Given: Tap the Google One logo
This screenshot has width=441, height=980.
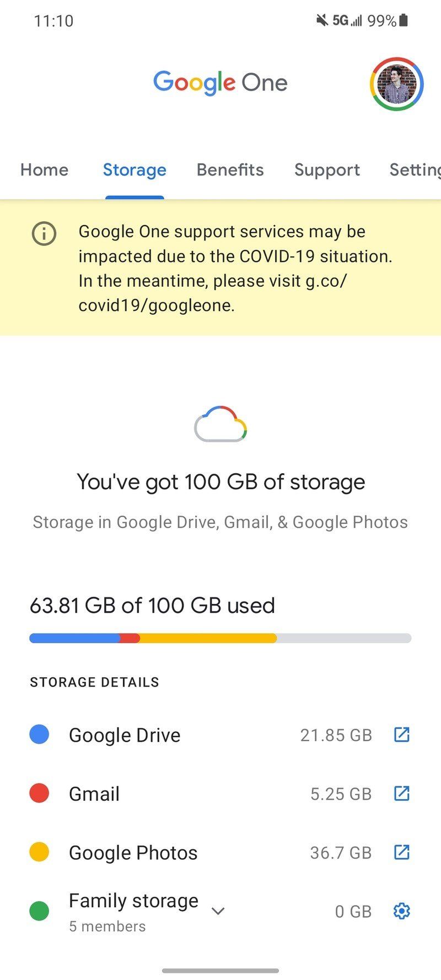Looking at the screenshot, I should click(220, 83).
